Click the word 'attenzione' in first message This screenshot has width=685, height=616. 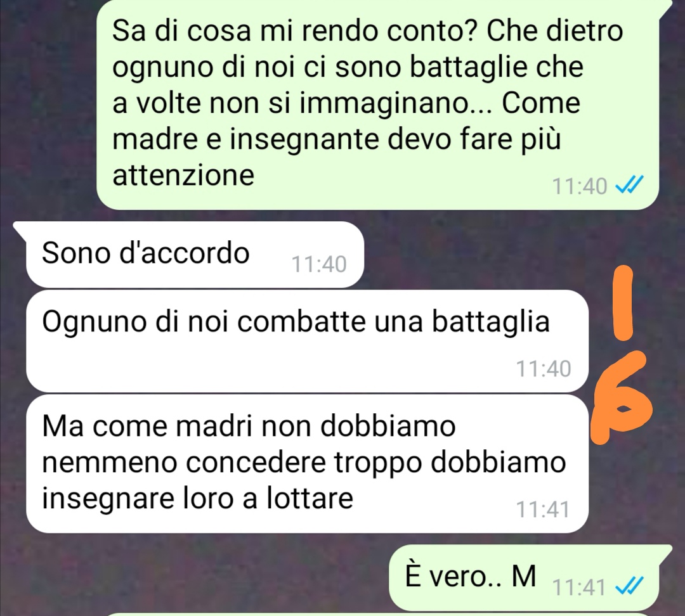(x=183, y=175)
